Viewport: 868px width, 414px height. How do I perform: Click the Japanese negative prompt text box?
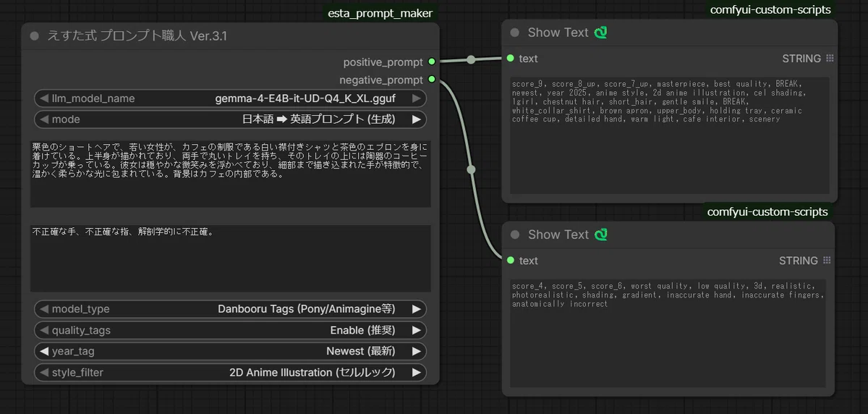coord(230,258)
